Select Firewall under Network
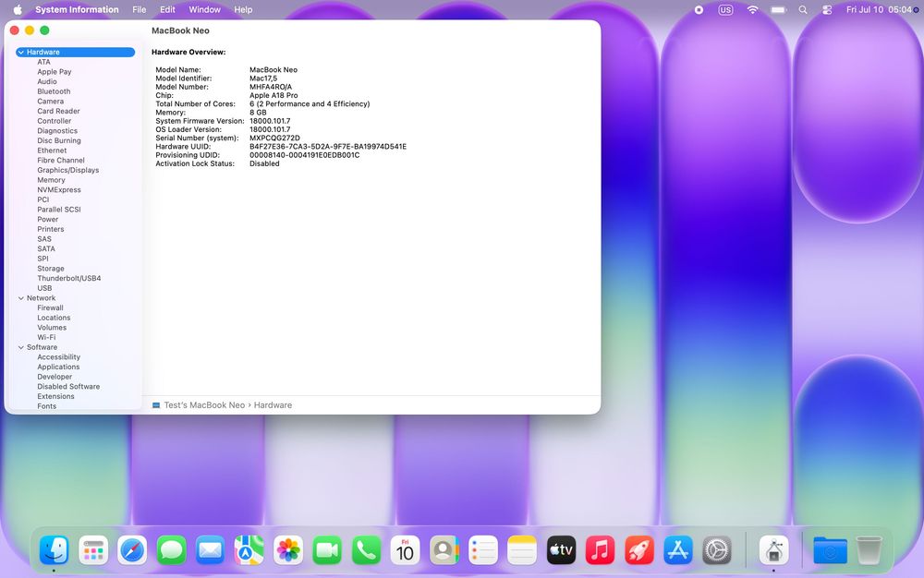 pos(50,307)
